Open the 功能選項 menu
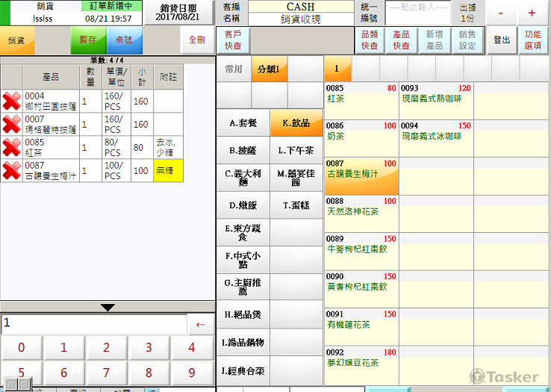Viewport: 551px width, 392px height. [x=532, y=40]
